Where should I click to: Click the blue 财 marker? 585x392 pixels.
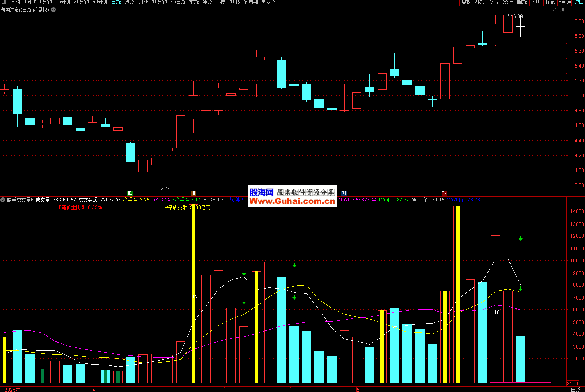tap(344, 193)
